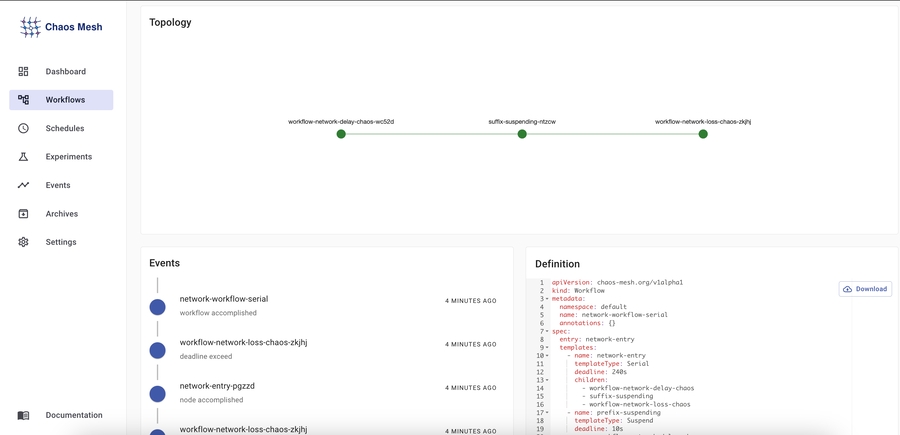Click the network-workflow-serial event marker dot
The width and height of the screenshot is (900, 435).
tap(157, 307)
